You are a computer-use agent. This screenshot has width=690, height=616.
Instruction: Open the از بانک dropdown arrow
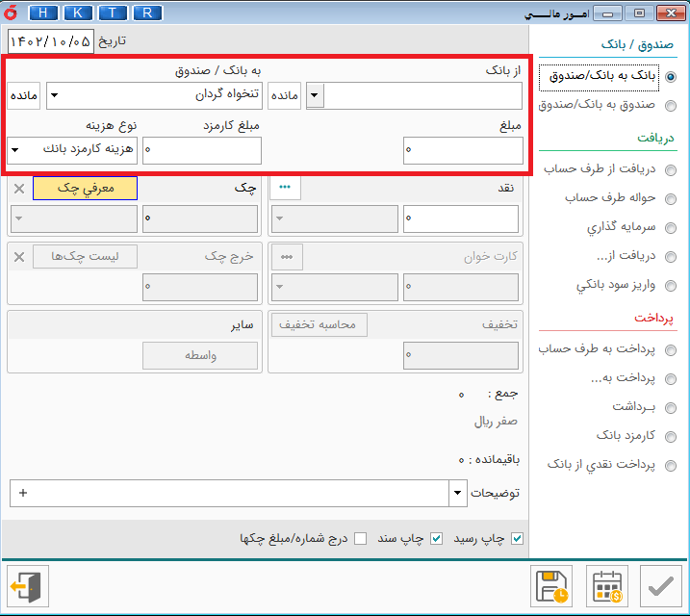click(x=315, y=95)
